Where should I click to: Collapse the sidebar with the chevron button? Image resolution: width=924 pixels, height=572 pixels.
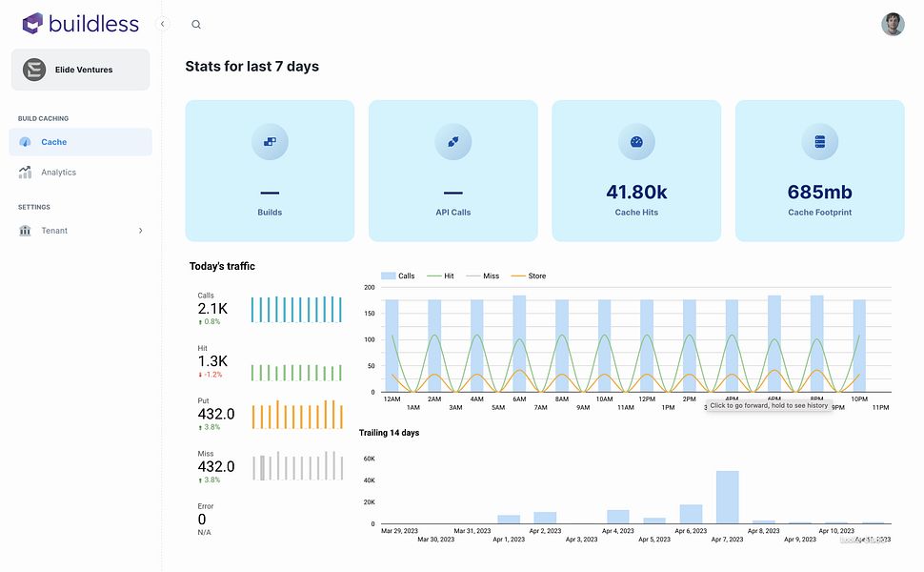[x=163, y=24]
